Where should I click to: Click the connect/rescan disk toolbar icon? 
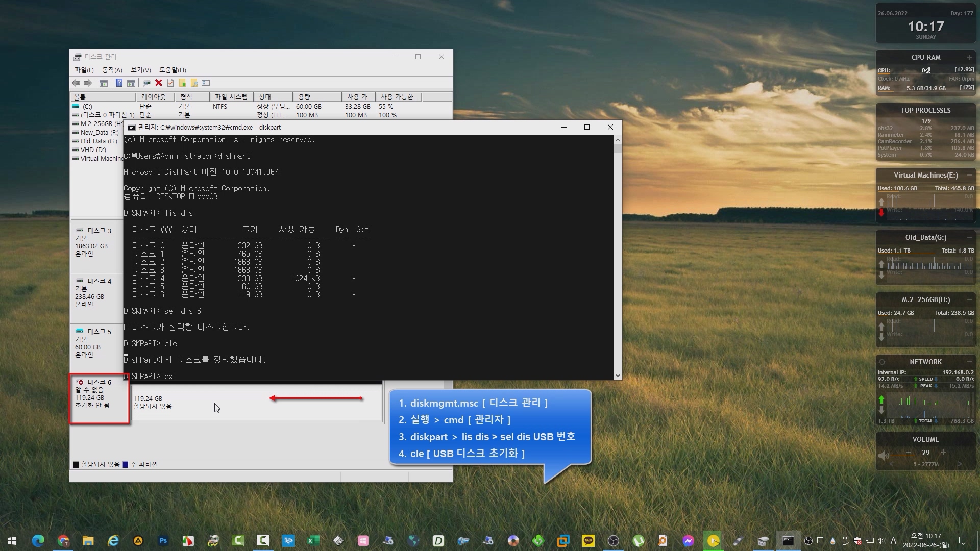coord(146,83)
